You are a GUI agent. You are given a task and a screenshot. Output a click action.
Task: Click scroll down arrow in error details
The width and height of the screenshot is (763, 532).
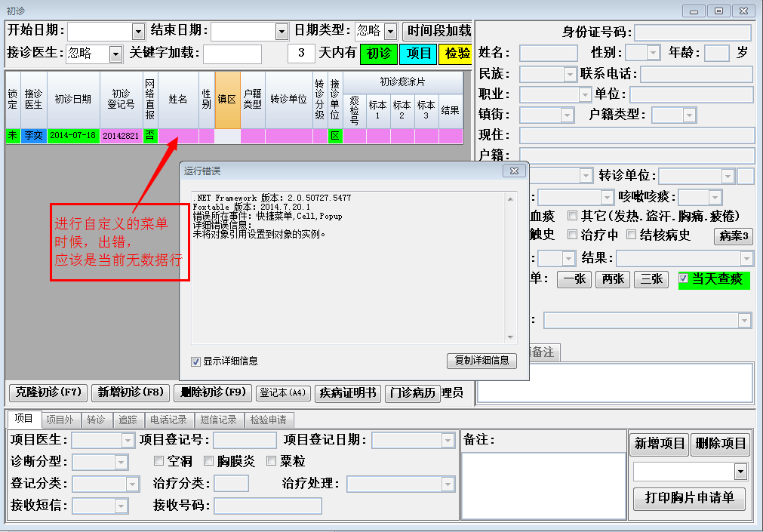click(511, 337)
